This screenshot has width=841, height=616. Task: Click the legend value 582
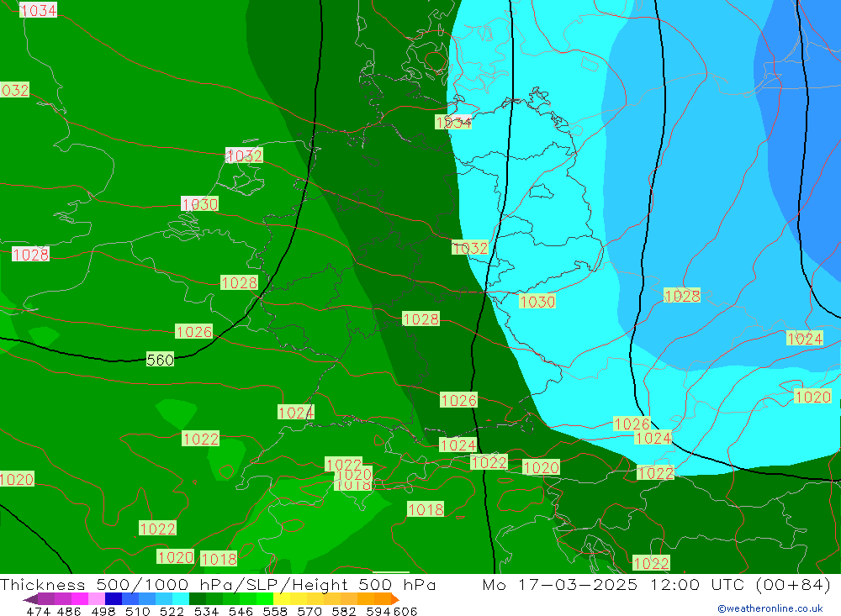click(x=344, y=611)
